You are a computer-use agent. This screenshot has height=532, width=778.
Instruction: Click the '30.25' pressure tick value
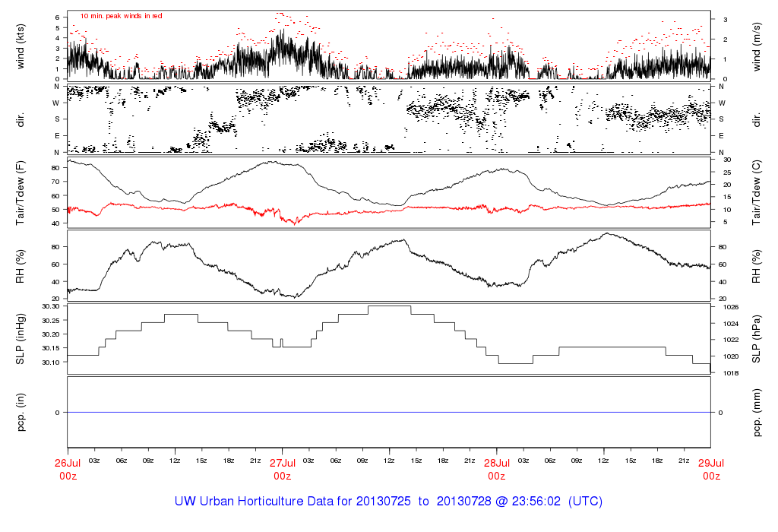[x=51, y=321]
